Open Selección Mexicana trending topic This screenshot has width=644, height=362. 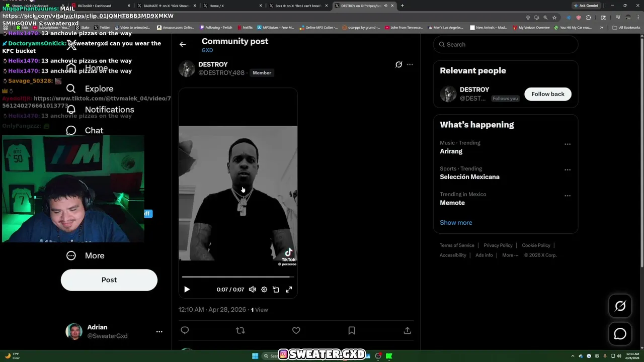click(469, 177)
